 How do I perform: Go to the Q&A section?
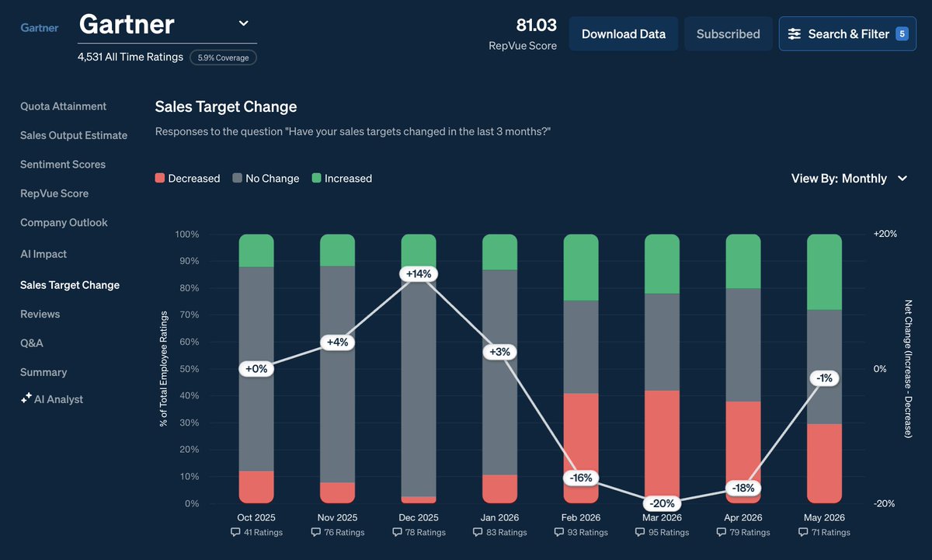(32, 343)
